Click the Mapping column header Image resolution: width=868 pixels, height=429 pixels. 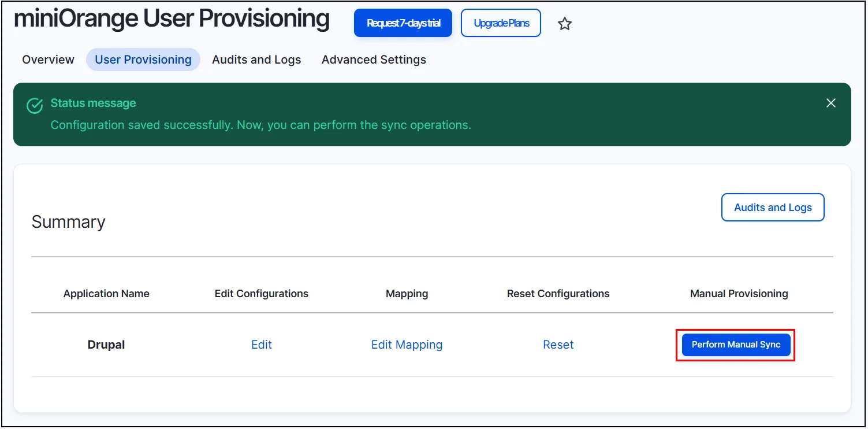click(407, 294)
